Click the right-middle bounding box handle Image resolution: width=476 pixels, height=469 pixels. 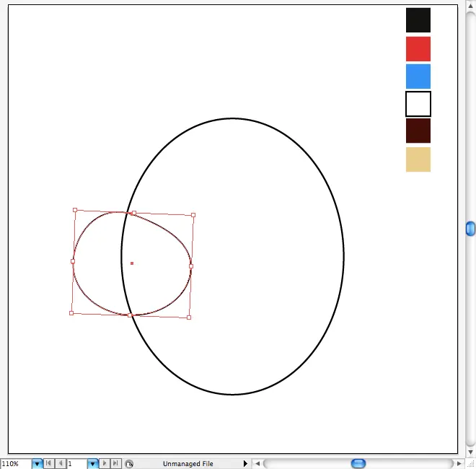[191, 266]
